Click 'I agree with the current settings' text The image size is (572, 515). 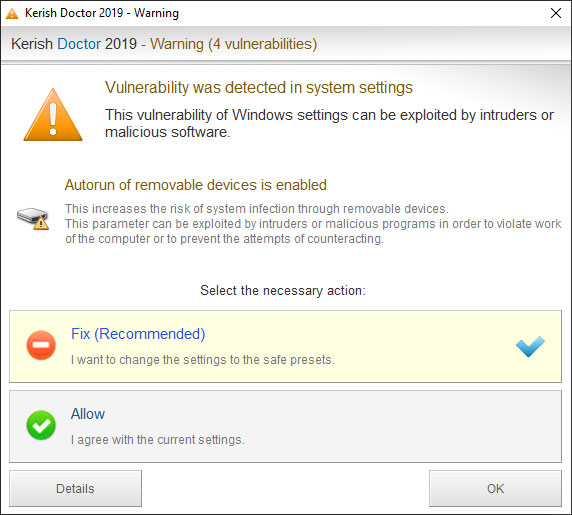(158, 440)
